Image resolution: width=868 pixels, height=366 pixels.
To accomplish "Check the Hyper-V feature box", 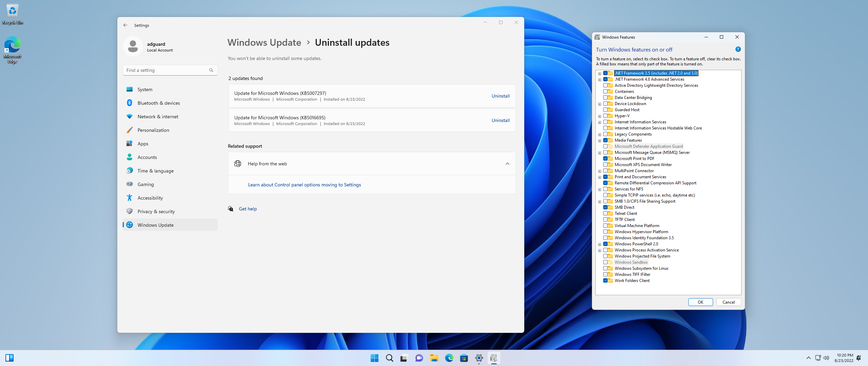I will [605, 116].
